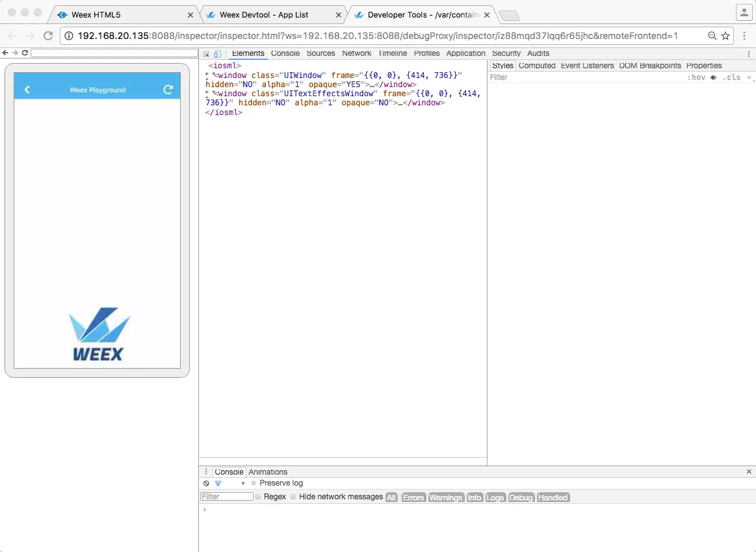Expand the UIWindow node in the tree
The image size is (756, 552).
click(x=207, y=75)
